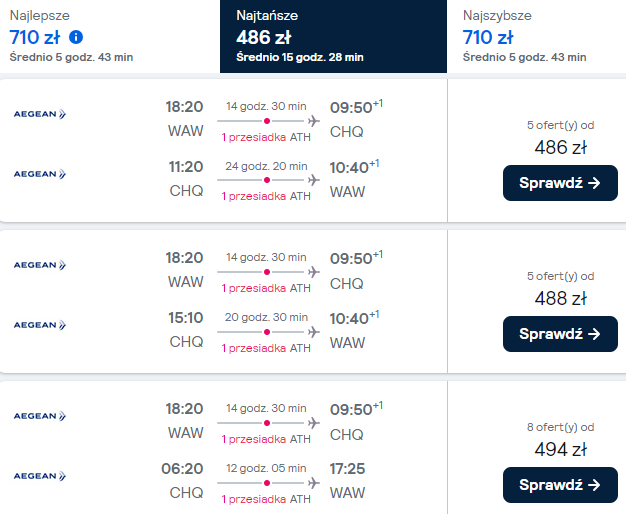Click Aegean logo of 06:20 CHQ return flight

(39, 477)
